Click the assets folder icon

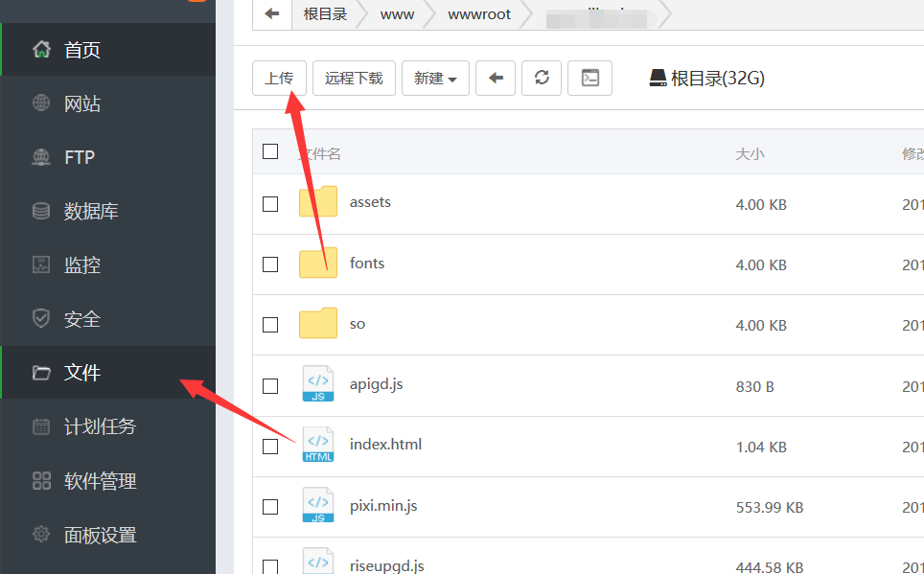[x=318, y=201]
